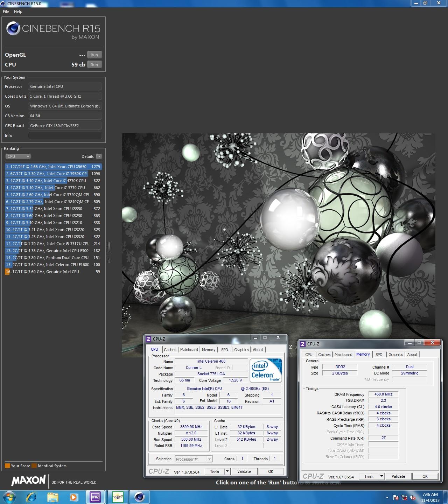Click the CPU-Z icon in left window title
The image size is (448, 504).
pyautogui.click(x=148, y=339)
